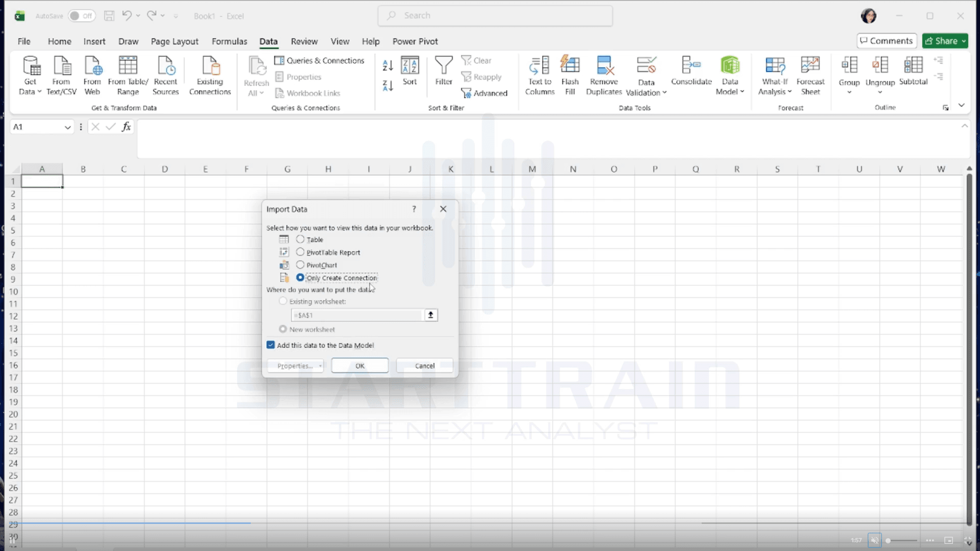The width and height of the screenshot is (980, 551).
Task: Click the Subtotal icon
Action: pos(913,71)
